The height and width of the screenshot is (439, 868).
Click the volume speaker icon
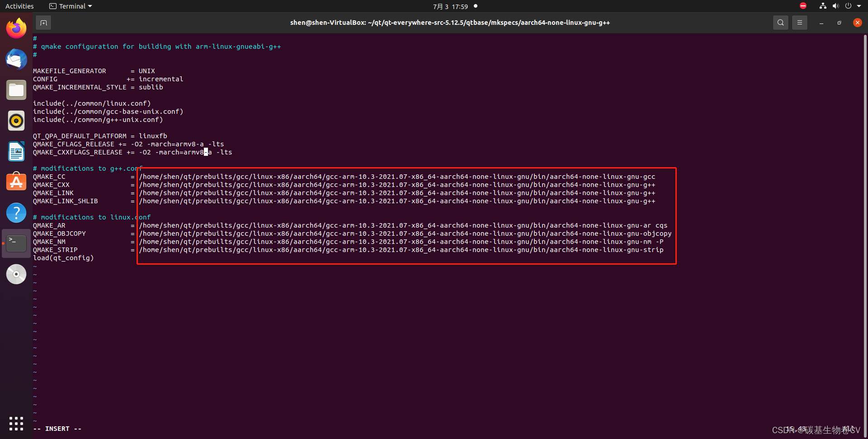click(x=835, y=6)
